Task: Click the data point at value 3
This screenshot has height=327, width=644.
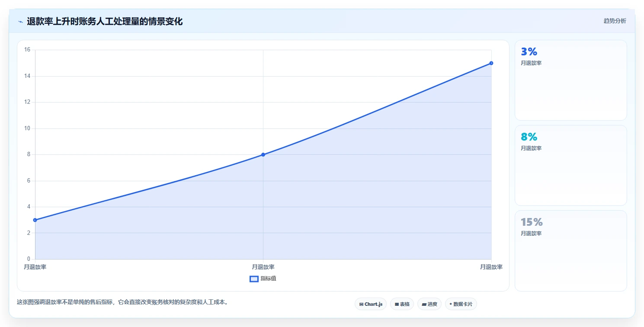Action: [x=35, y=220]
